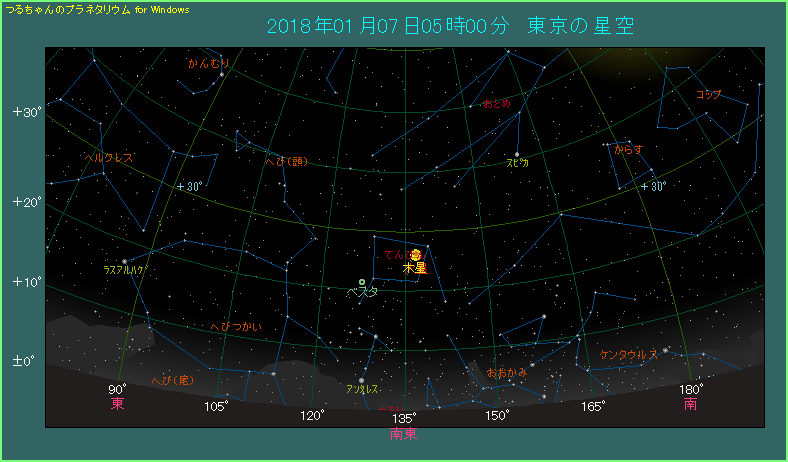The height and width of the screenshot is (462, 788).
Task: Select the Spica star dot
Action: (517, 154)
